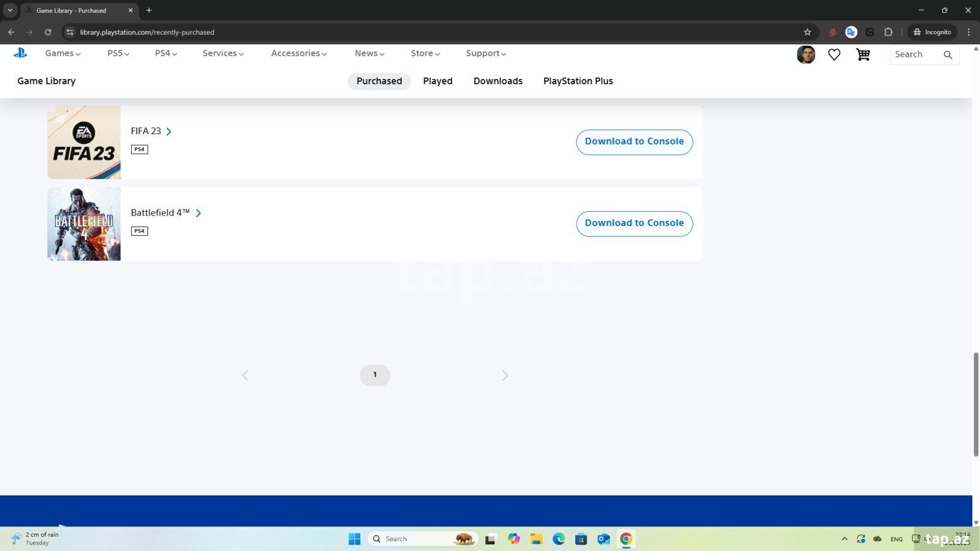The width and height of the screenshot is (980, 551).
Task: Click the Game Library heading link
Action: click(47, 81)
